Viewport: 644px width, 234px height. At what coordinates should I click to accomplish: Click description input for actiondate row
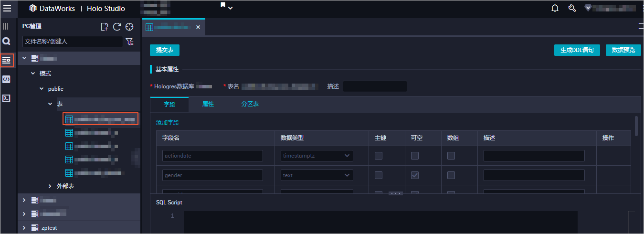coord(534,156)
